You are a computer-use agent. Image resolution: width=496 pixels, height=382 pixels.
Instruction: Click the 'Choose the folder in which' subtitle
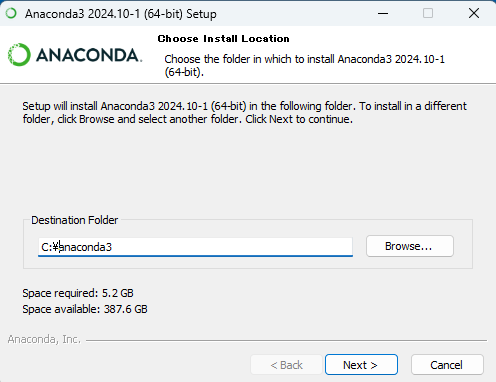pos(304,65)
